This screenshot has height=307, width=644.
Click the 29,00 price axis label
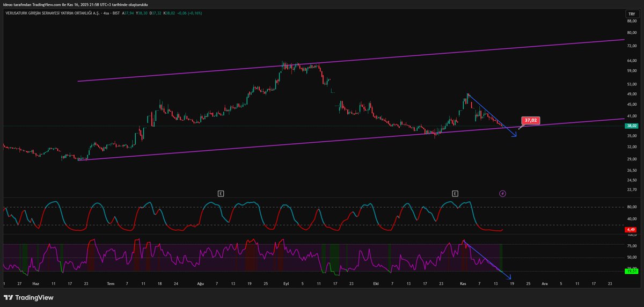coord(632,159)
